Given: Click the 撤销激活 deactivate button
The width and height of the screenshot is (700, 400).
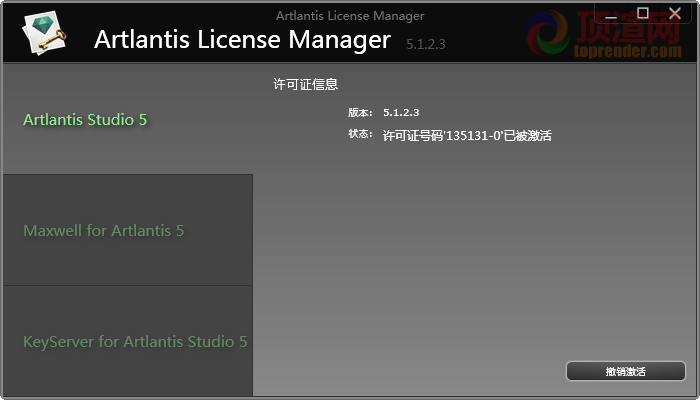Looking at the screenshot, I should click(625, 371).
